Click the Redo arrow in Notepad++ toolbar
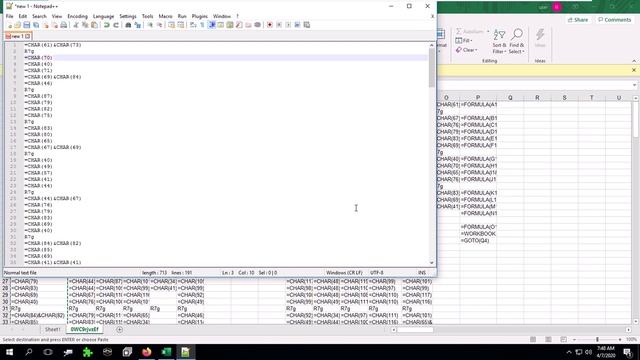Screen dimensions: 640x360 (x=116, y=25)
